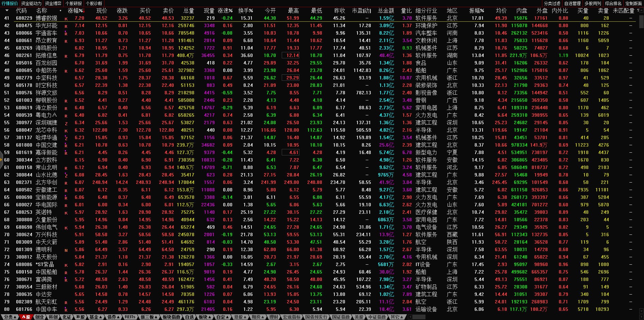Image resolution: width=644 pixels, height=320 pixels.
Task: Open the 分类 dropdown tab at bottom
Action: 10,317
